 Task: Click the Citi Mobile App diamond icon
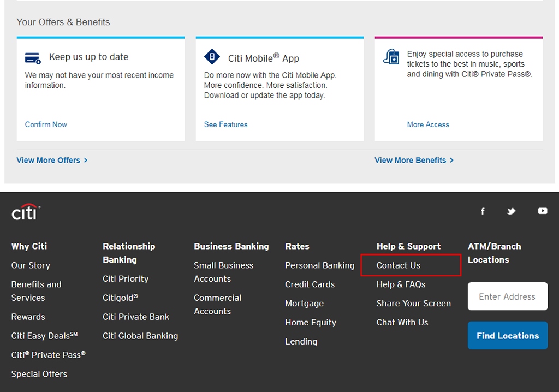pyautogui.click(x=212, y=57)
